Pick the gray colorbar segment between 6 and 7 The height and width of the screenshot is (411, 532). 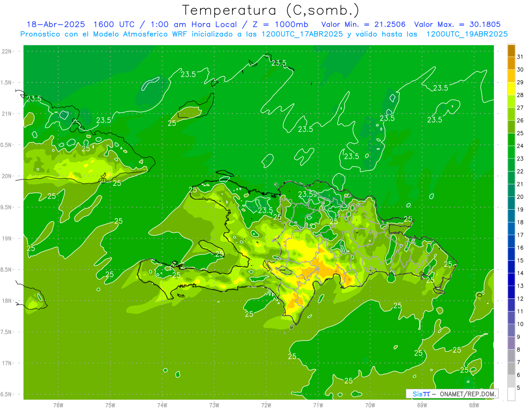[511, 368]
